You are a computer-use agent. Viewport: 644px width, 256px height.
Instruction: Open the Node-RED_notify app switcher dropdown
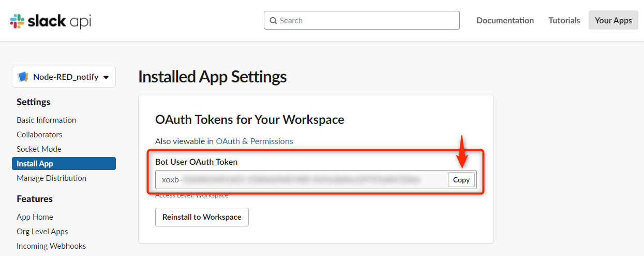(x=64, y=77)
